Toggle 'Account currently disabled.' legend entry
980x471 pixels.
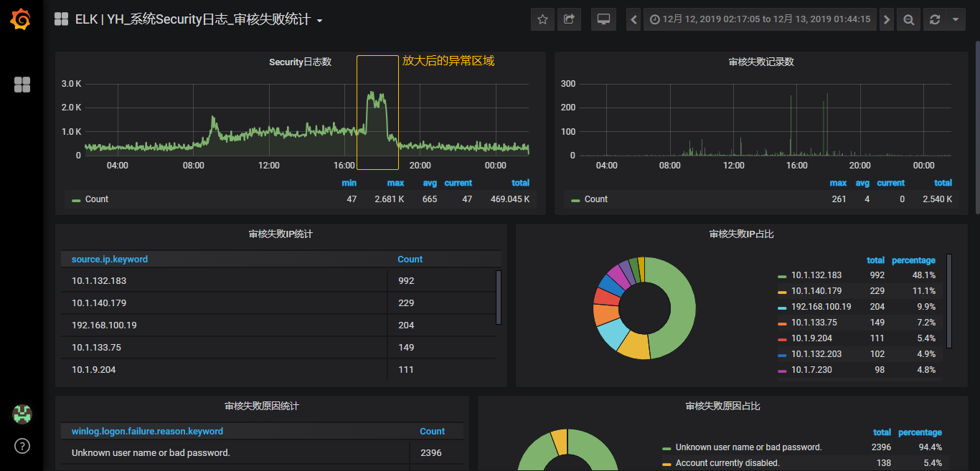(x=727, y=463)
